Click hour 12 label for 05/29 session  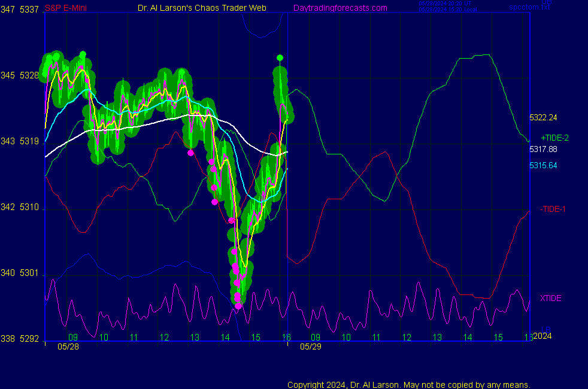pyautogui.click(x=407, y=338)
